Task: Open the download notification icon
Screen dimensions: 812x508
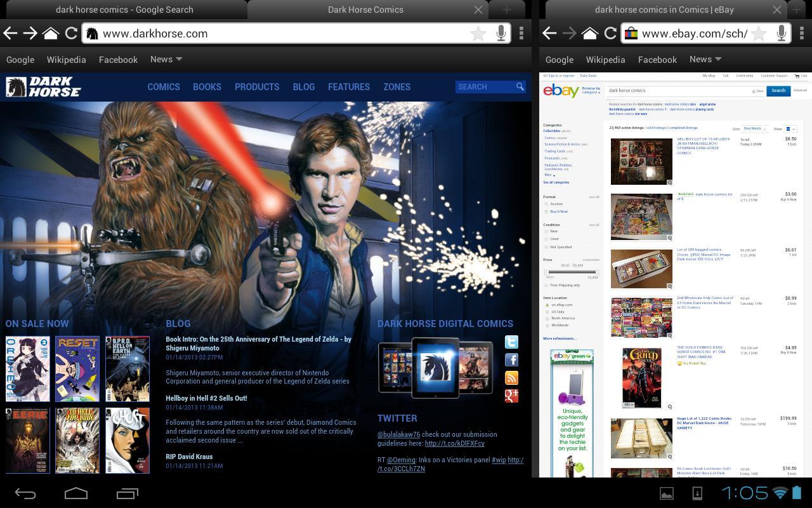Action: (697, 493)
